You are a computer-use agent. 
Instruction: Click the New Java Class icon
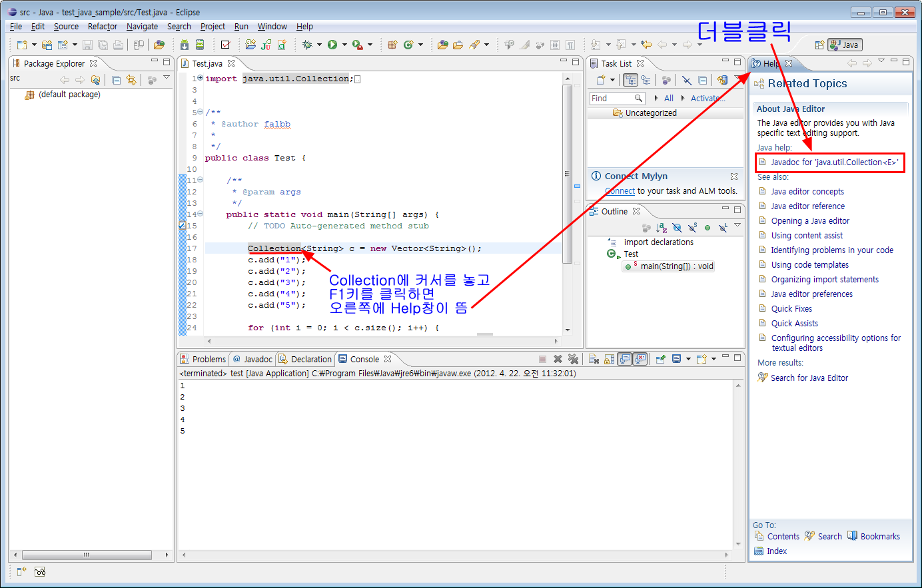click(x=408, y=45)
